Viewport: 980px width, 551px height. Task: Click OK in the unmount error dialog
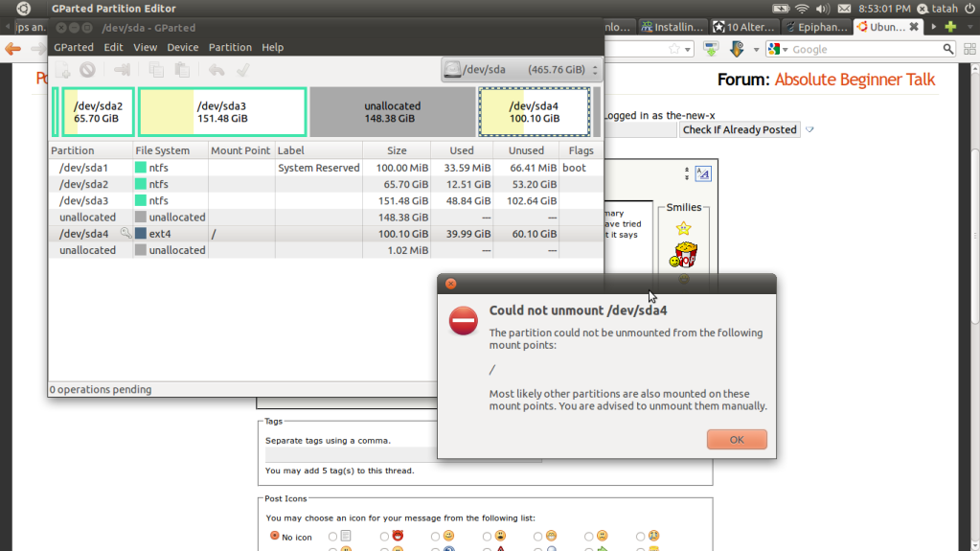coord(737,440)
